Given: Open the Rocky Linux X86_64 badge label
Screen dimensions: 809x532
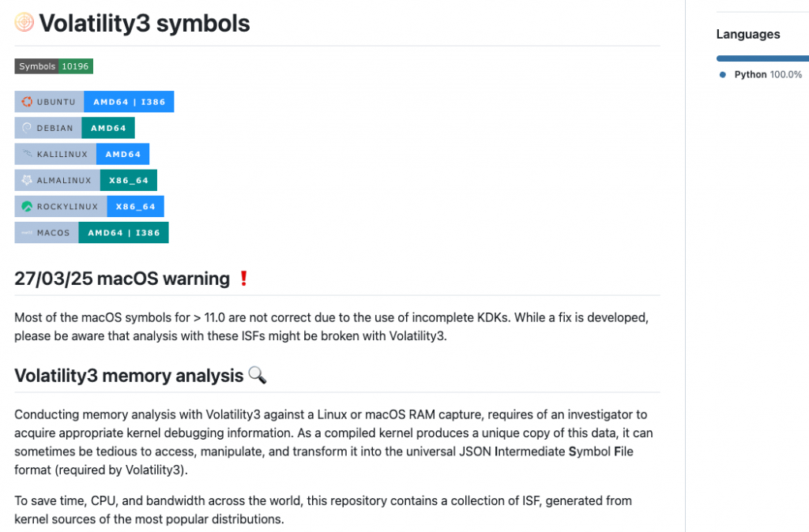Looking at the screenshot, I should 135,207.
